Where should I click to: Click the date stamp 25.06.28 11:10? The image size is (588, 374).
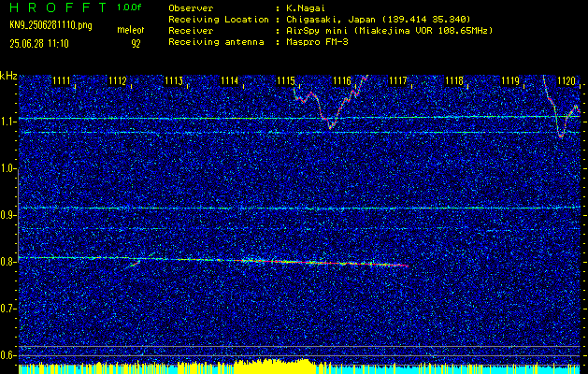pyautogui.click(x=39, y=44)
